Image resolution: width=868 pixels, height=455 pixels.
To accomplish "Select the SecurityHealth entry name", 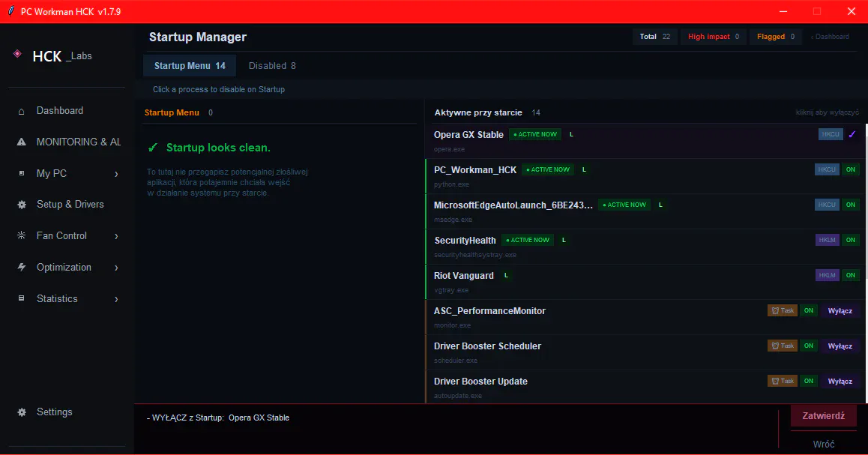I will [x=465, y=240].
